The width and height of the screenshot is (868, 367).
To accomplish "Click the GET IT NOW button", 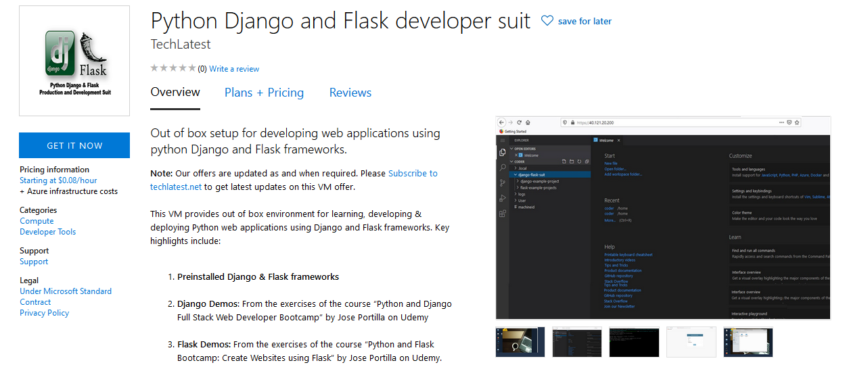I will (x=74, y=145).
